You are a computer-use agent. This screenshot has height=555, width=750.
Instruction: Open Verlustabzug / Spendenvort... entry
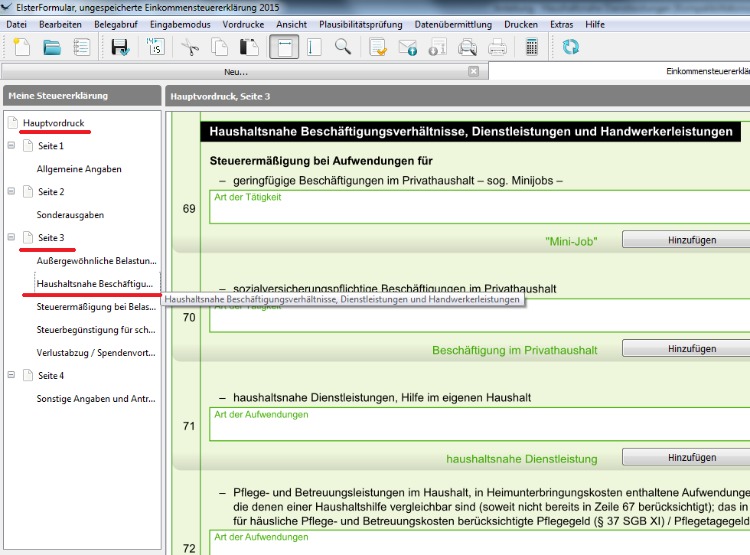96,353
